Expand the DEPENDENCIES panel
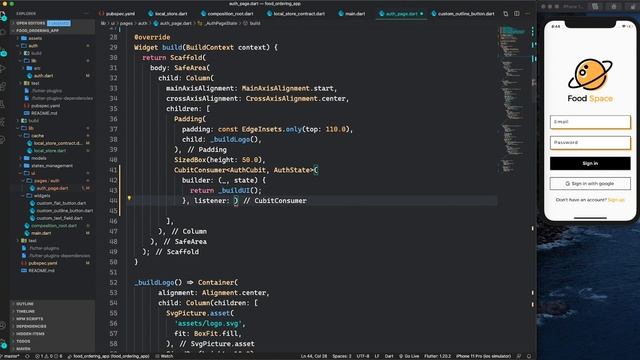The image size is (640, 360). 52,327
